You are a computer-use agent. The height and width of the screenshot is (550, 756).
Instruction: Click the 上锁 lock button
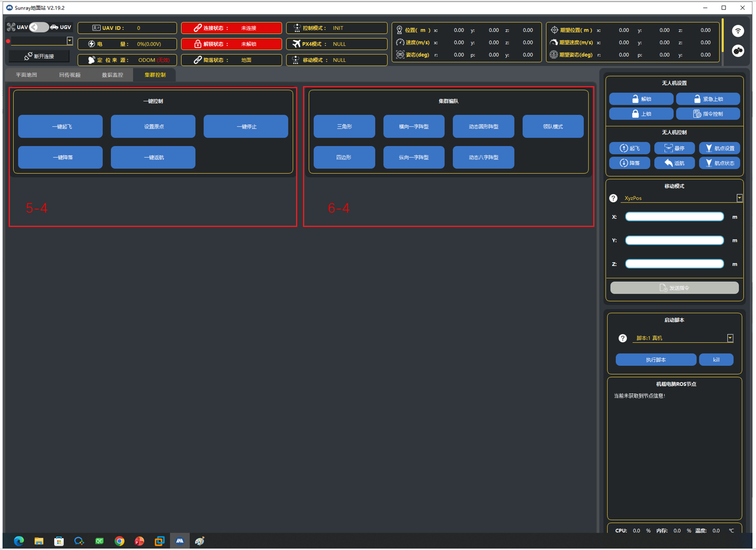[641, 114]
